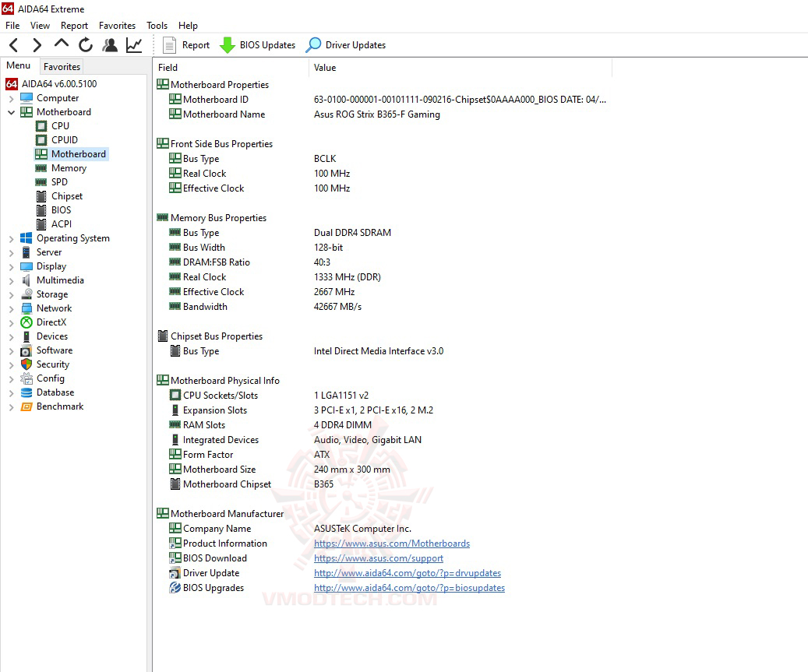Open the Report menu
The width and height of the screenshot is (808, 672).
click(74, 25)
